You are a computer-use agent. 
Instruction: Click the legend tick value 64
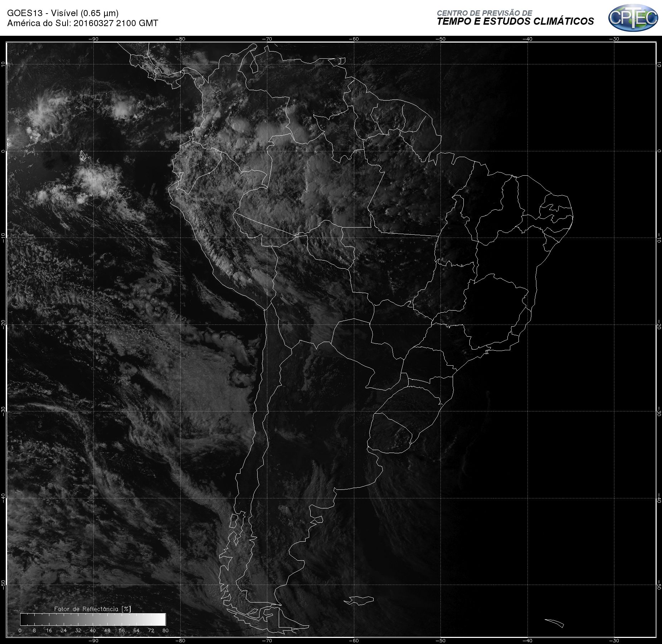tap(136, 630)
